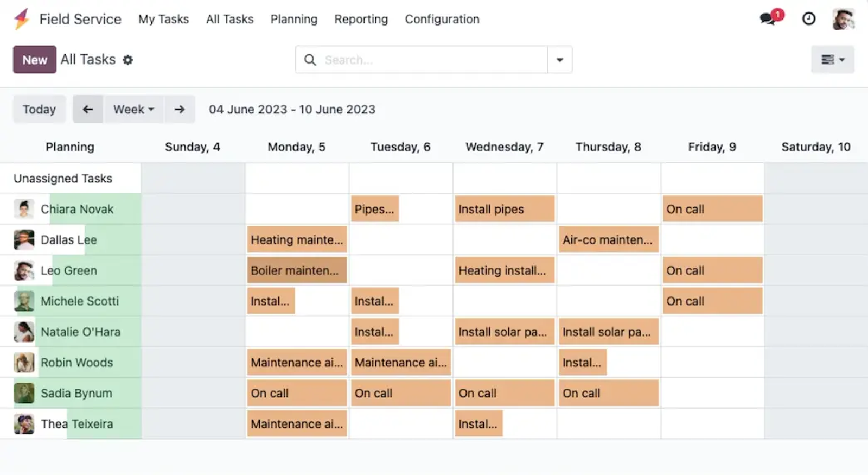The height and width of the screenshot is (475, 868).
Task: Switch to My Tasks
Action: 163,19
